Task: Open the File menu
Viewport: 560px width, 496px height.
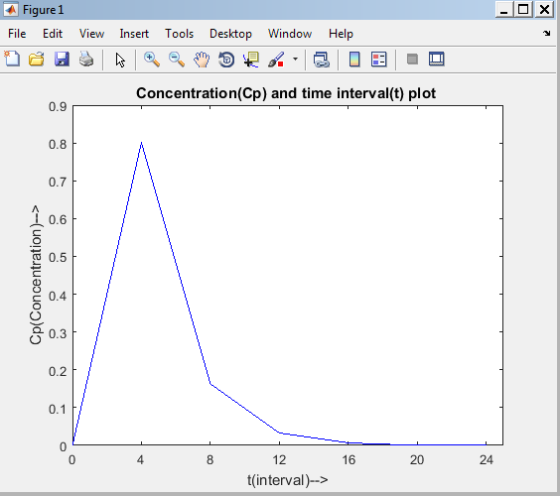Action: point(17,34)
